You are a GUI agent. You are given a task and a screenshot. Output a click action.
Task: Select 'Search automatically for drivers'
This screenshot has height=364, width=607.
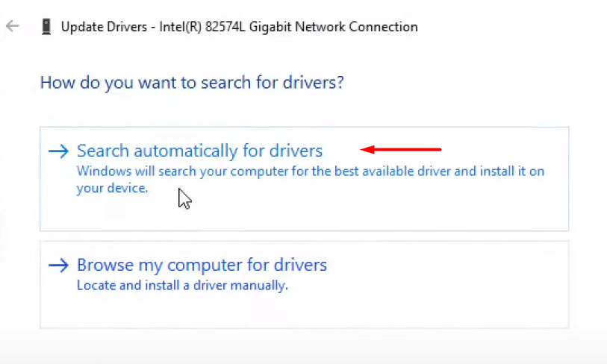tap(199, 151)
